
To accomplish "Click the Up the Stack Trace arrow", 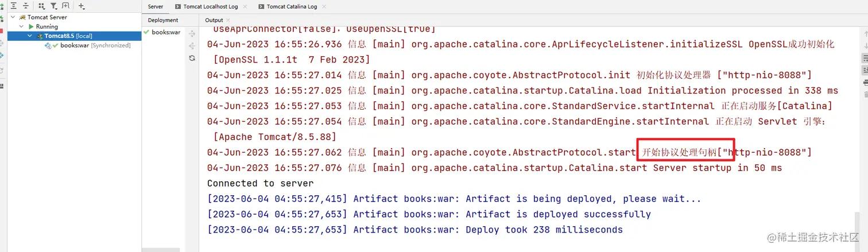I will pyautogui.click(x=865, y=34).
